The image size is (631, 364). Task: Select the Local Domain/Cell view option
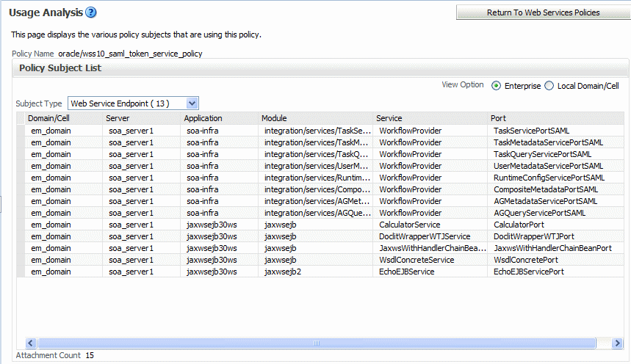coord(549,86)
